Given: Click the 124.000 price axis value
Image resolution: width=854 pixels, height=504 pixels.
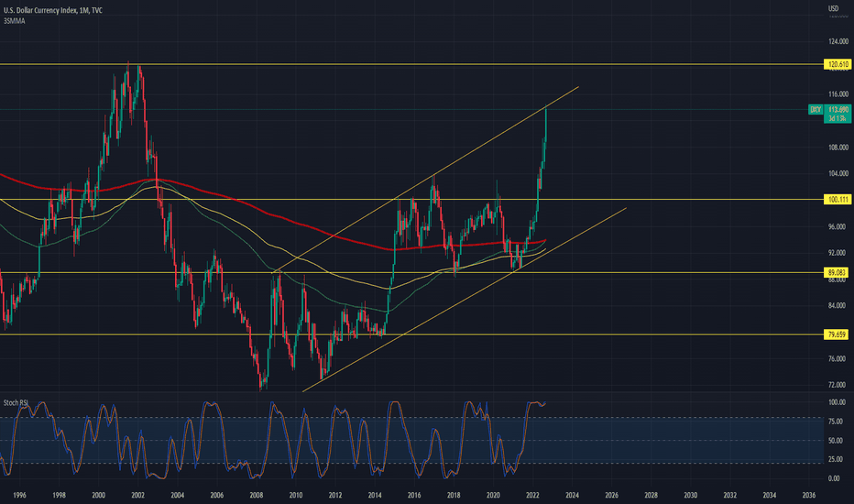Looking at the screenshot, I should 838,41.
